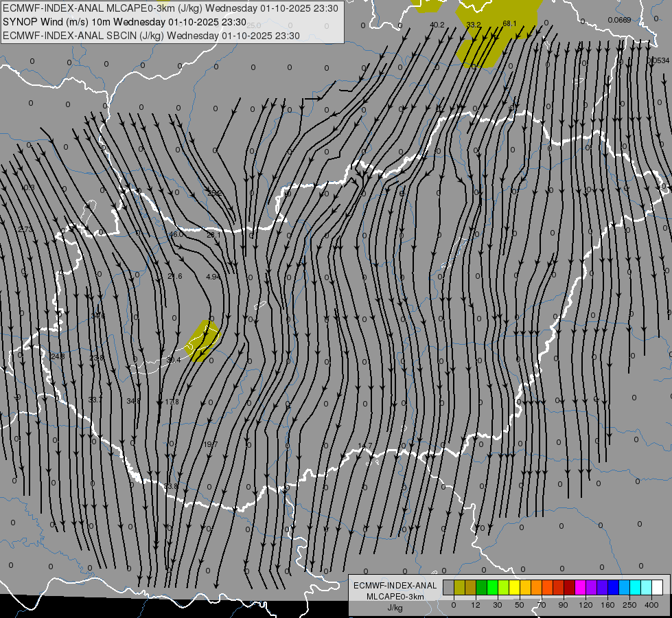Select the white swatch at legend end

(657, 587)
